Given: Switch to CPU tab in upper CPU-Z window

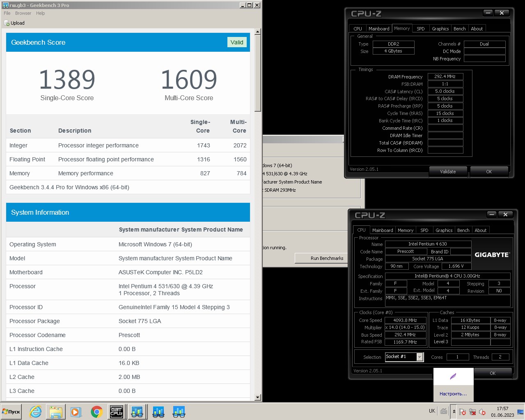Looking at the screenshot, I should pyautogui.click(x=358, y=29).
